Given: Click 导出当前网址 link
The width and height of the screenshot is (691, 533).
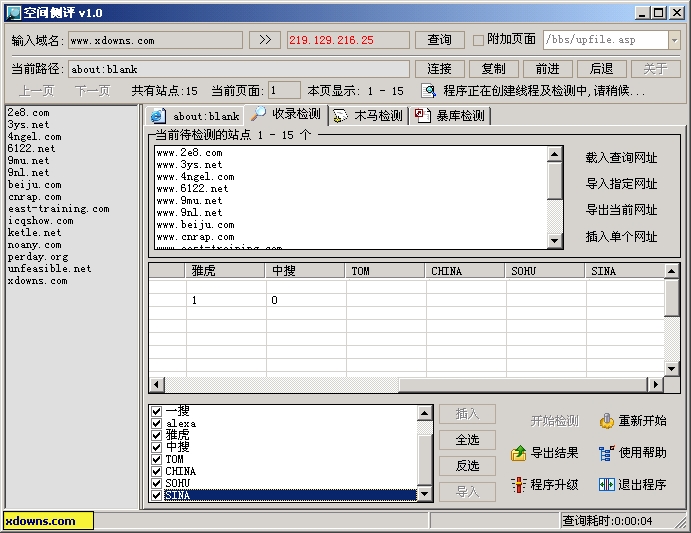Looking at the screenshot, I should pyautogui.click(x=621, y=210).
